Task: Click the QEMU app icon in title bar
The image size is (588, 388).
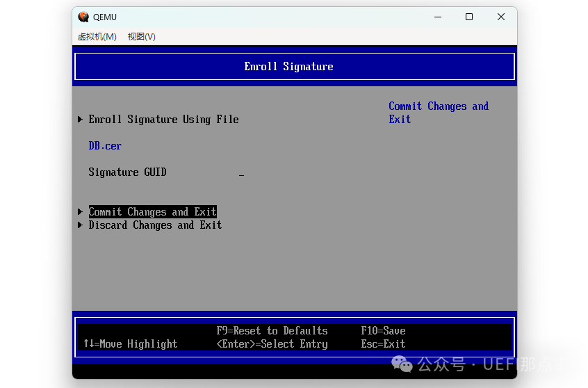Action: pos(84,17)
